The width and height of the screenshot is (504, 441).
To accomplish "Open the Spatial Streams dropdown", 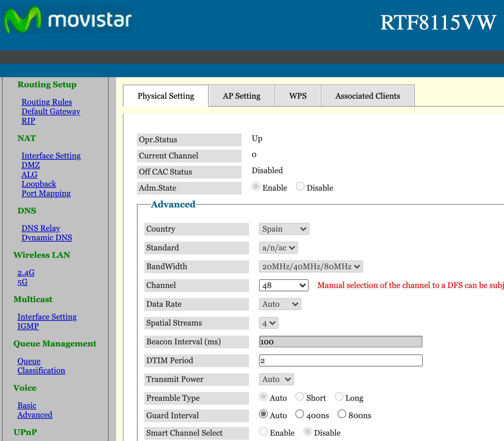I will click(x=268, y=323).
